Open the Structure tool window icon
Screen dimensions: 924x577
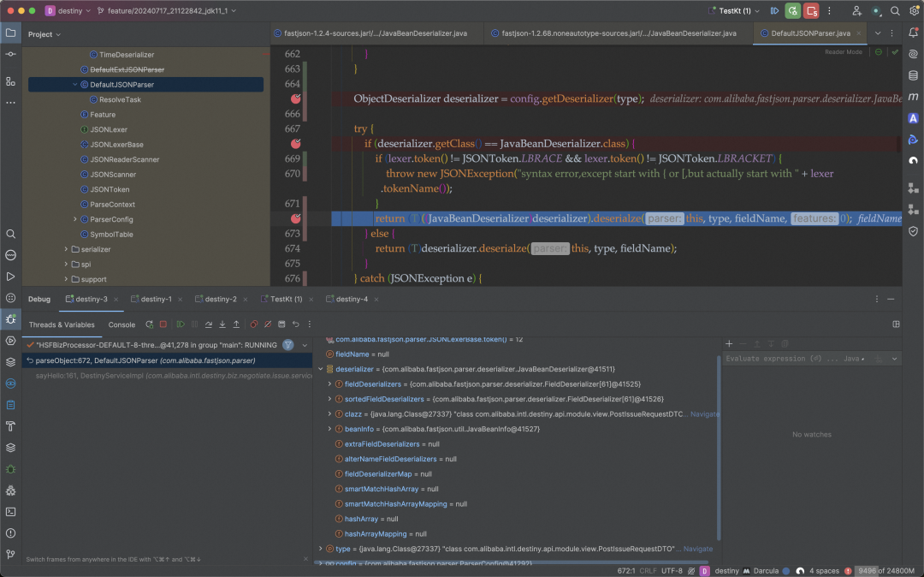click(10, 81)
